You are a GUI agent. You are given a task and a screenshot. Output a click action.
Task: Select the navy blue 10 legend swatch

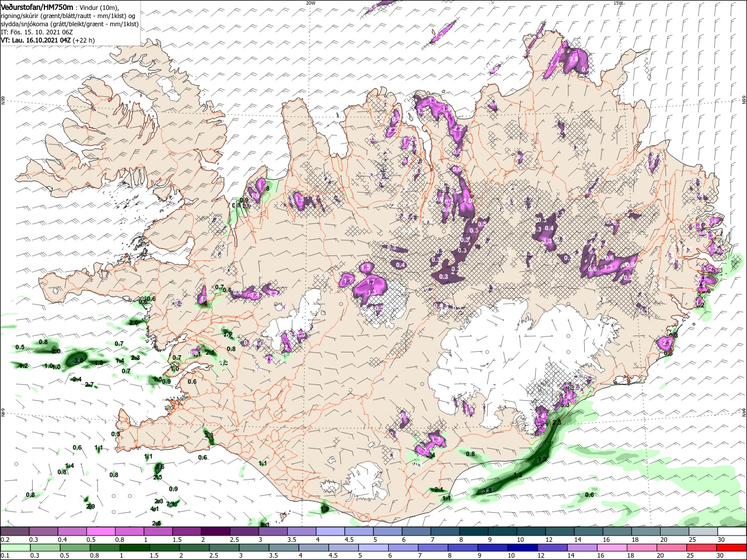pyautogui.click(x=522, y=548)
